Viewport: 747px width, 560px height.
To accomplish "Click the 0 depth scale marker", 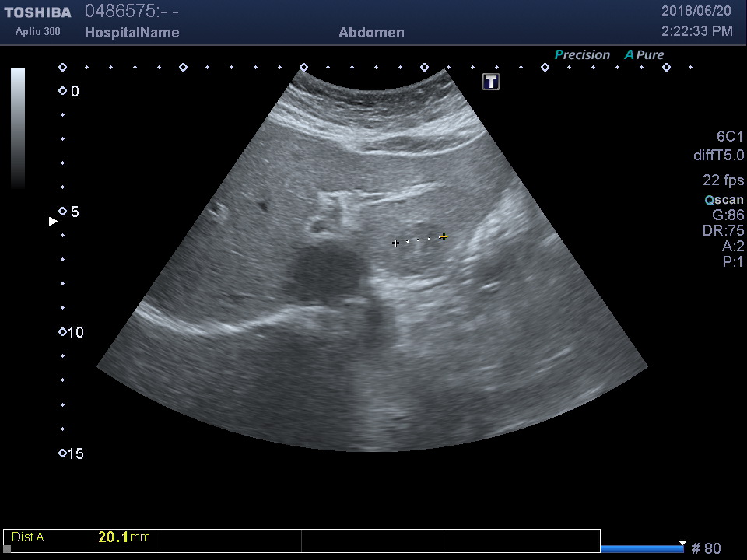I will [x=69, y=91].
